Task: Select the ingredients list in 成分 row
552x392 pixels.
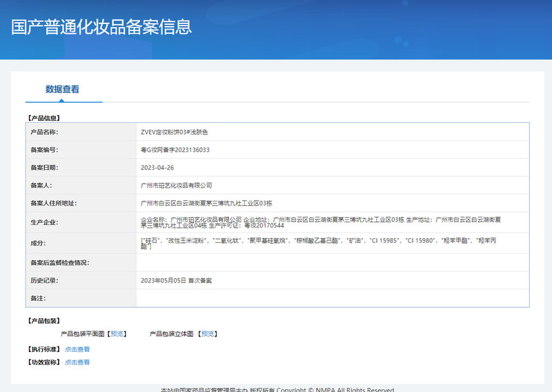Action: tap(318, 244)
